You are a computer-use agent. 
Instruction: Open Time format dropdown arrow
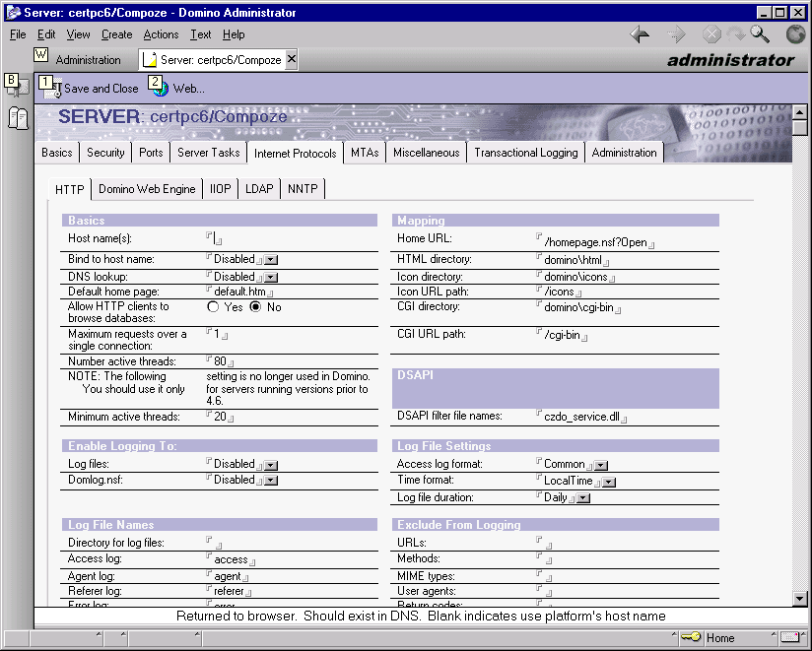609,482
